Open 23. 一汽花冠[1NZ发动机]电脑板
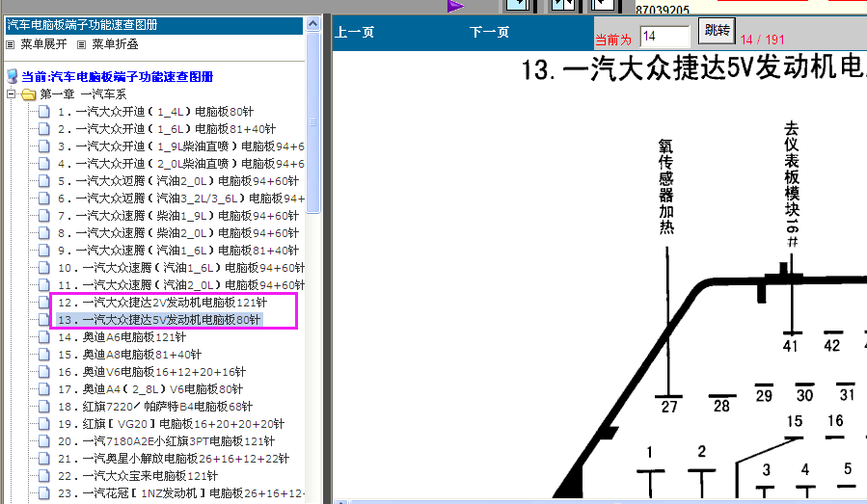 click(180, 493)
